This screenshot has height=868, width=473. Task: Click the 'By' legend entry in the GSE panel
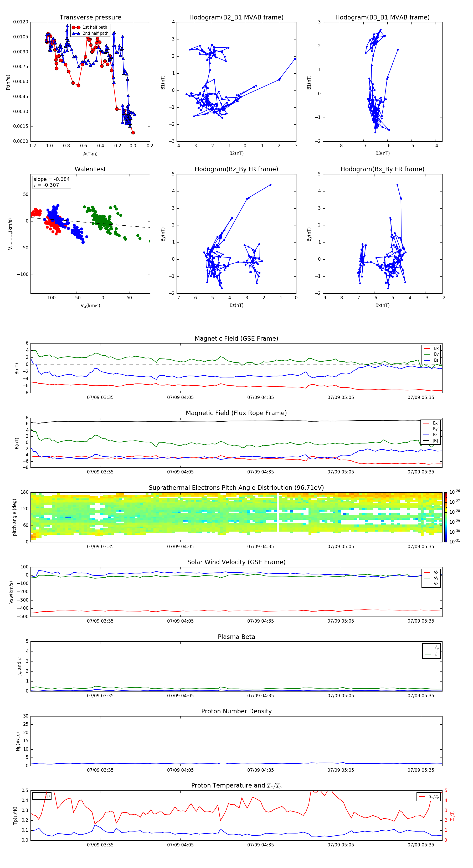click(431, 354)
